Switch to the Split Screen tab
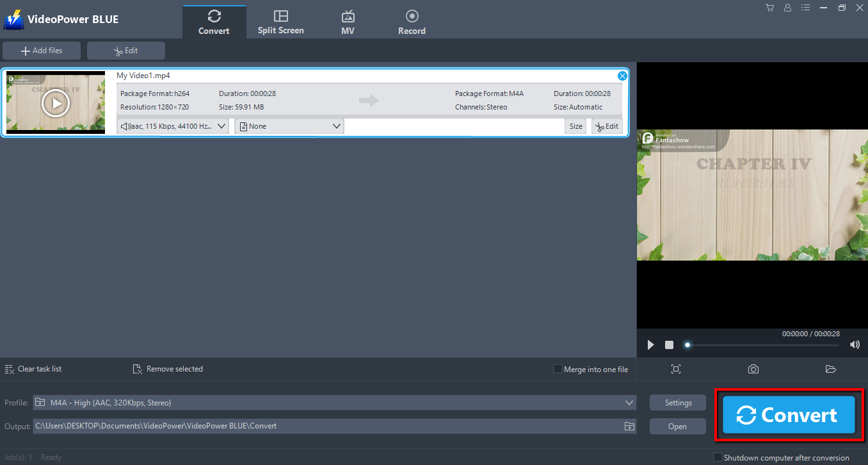The height and width of the screenshot is (465, 868). click(281, 22)
